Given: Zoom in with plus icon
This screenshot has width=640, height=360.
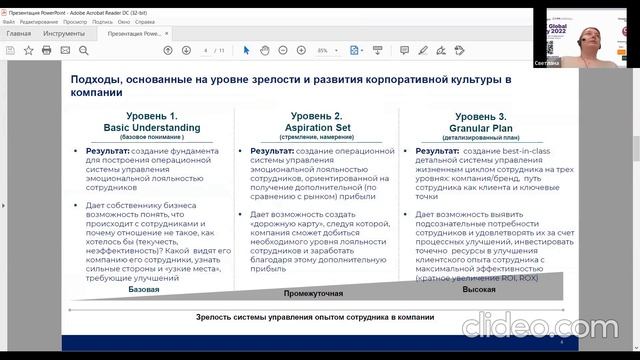Looking at the screenshot, I should [x=301, y=50].
